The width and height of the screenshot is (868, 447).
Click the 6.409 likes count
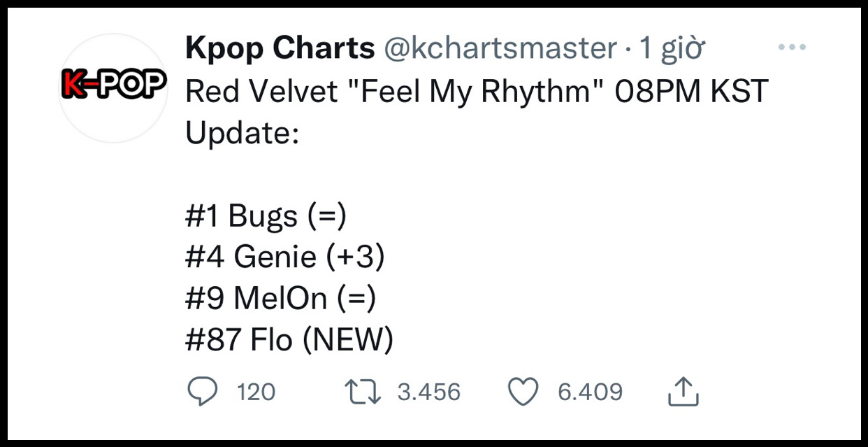[590, 392]
